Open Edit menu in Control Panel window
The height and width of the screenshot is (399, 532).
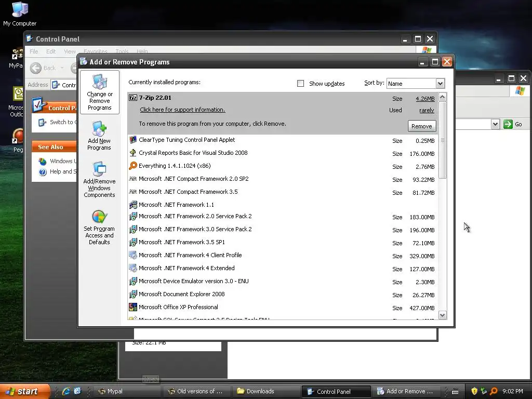51,51
